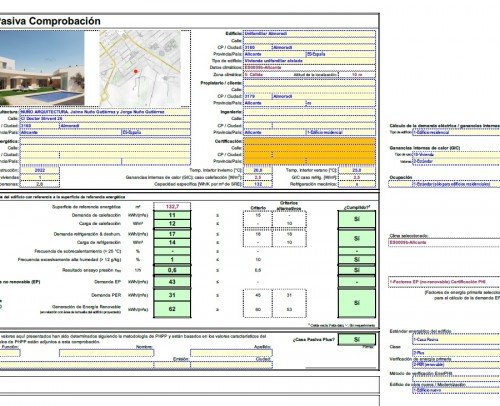
Task: Select the architect street field 'C/ Doctor Silvent 26'
Action: pyautogui.click(x=105, y=119)
